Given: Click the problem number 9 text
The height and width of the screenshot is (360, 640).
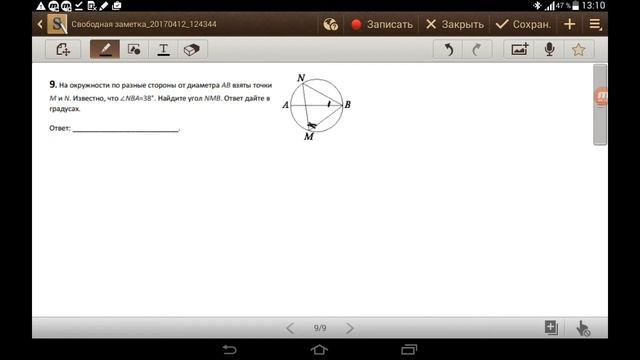Looking at the screenshot, I should (53, 84).
